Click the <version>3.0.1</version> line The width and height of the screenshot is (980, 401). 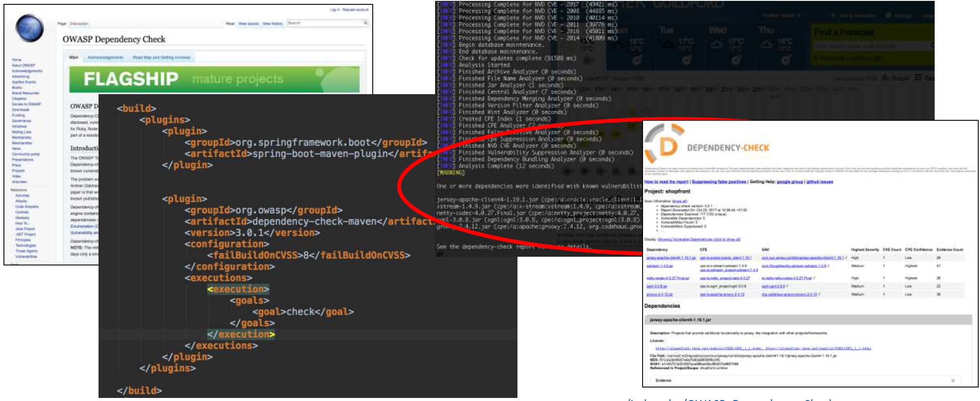[252, 233]
